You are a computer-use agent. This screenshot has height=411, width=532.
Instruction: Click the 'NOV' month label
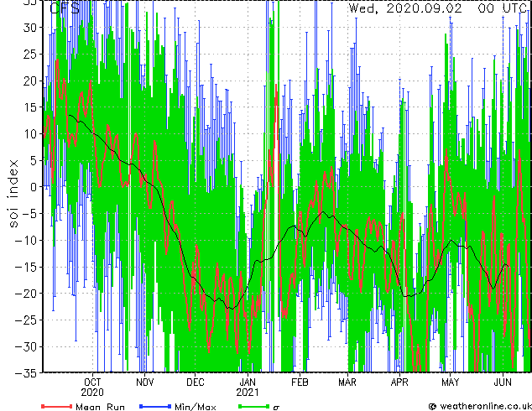click(145, 382)
